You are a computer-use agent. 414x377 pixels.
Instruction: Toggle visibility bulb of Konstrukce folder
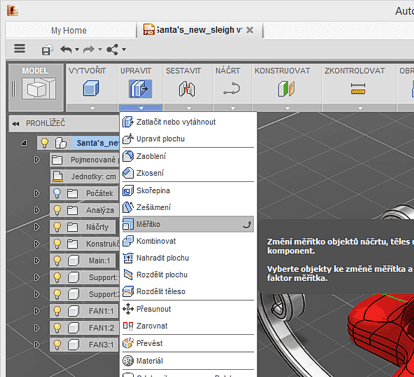57,244
